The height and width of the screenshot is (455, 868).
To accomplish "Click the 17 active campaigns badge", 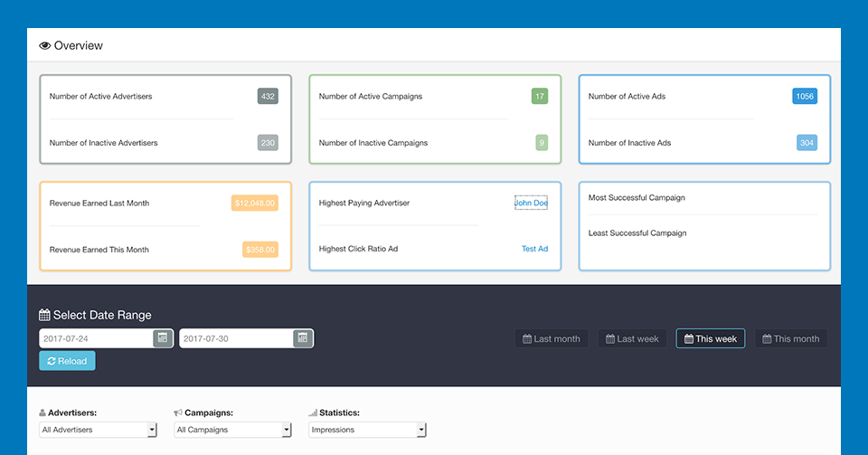I will (x=540, y=96).
